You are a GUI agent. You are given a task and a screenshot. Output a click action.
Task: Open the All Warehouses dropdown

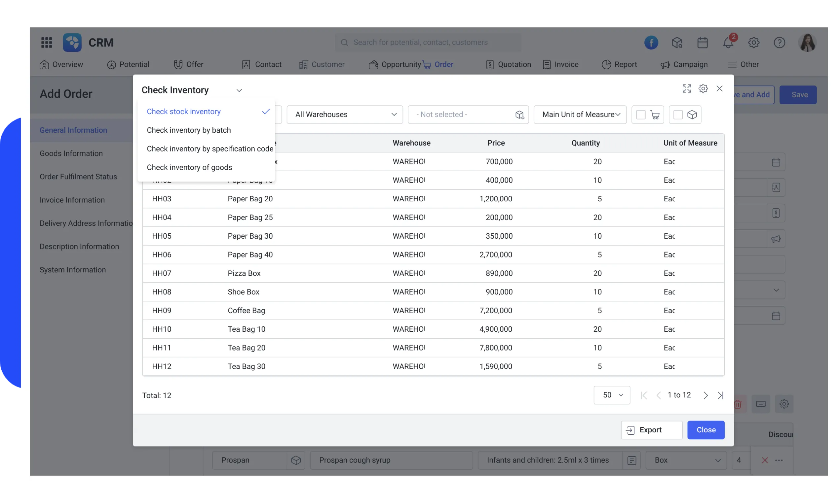(344, 115)
